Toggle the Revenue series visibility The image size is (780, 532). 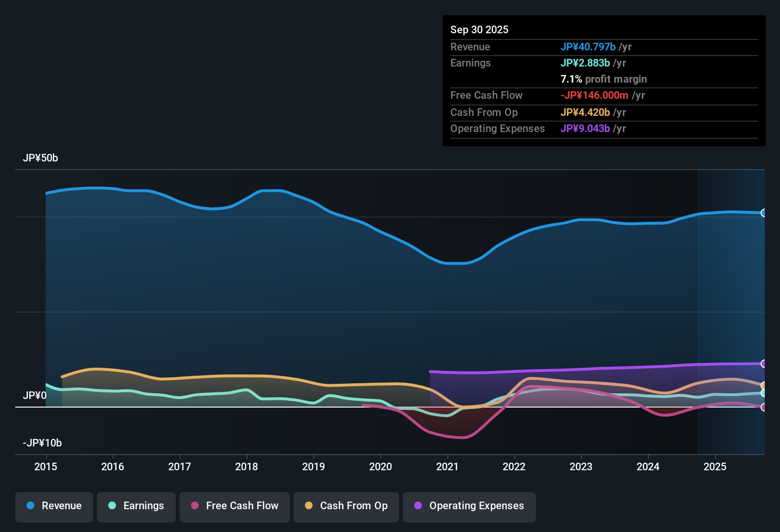click(54, 506)
